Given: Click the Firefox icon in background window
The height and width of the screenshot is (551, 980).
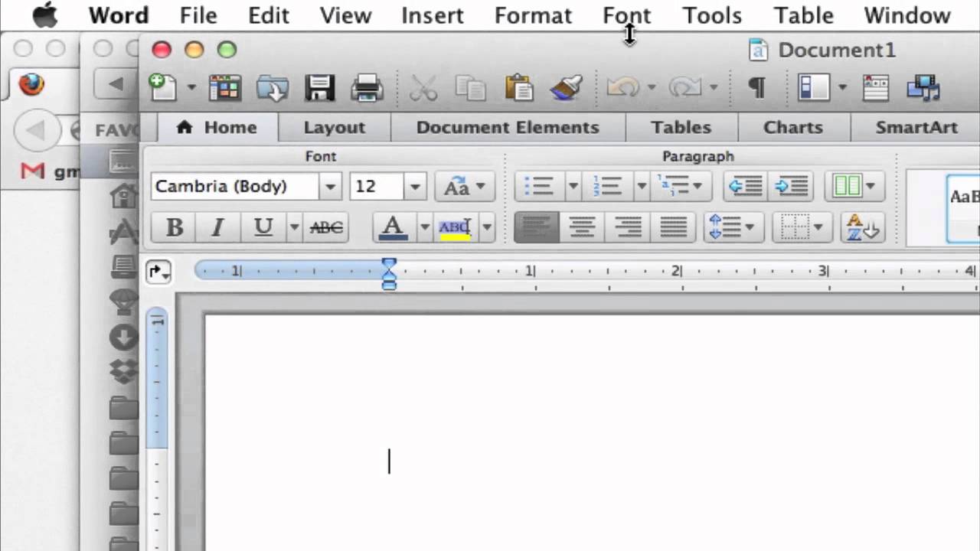Looking at the screenshot, I should (32, 83).
